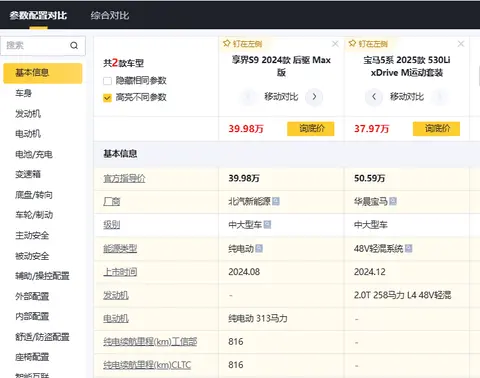Select 电池/充电 in the sidebar
The height and width of the screenshot is (378, 480).
click(x=34, y=154)
